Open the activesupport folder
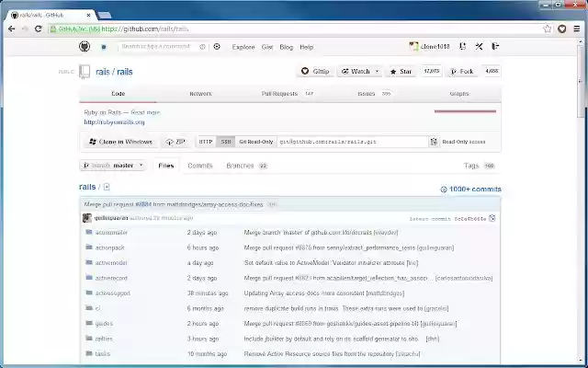Image resolution: width=588 pixels, height=368 pixels. (112, 293)
